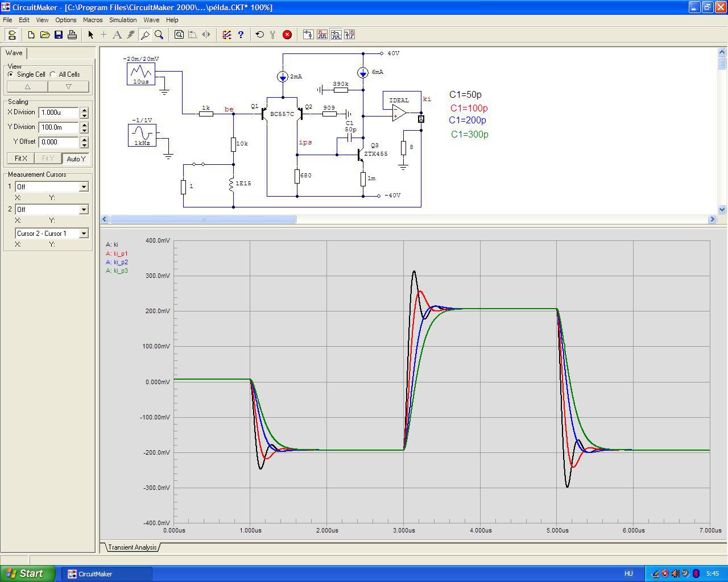This screenshot has height=582, width=728.
Task: Open the Edit menu
Action: pos(24,20)
